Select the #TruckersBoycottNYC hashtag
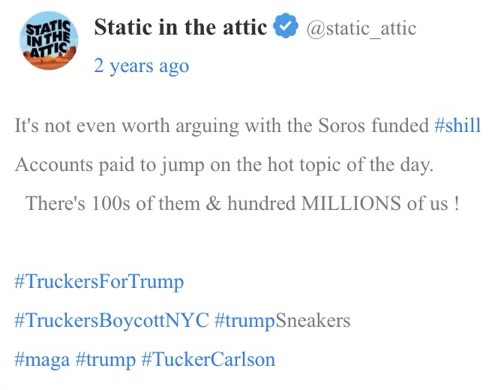Image resolution: width=492 pixels, height=390 pixels. pyautogui.click(x=112, y=320)
